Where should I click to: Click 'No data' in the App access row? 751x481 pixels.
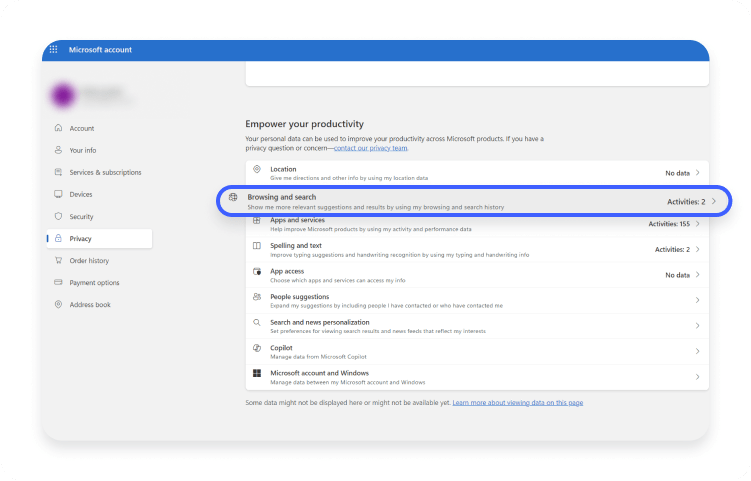point(677,275)
